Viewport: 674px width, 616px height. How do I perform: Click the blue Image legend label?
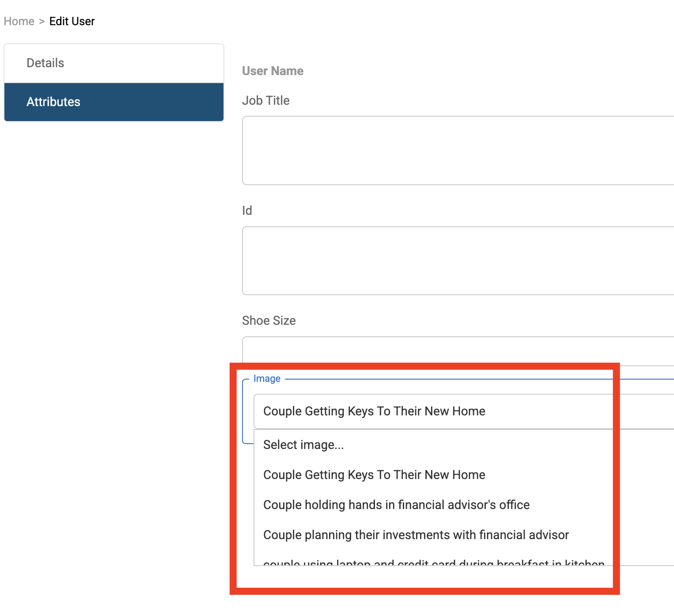[267, 379]
